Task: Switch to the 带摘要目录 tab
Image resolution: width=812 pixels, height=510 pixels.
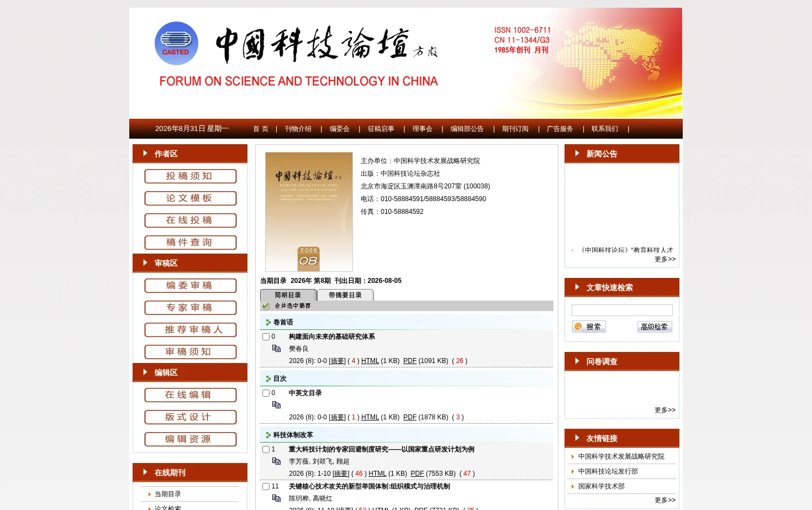Action: pyautogui.click(x=345, y=295)
